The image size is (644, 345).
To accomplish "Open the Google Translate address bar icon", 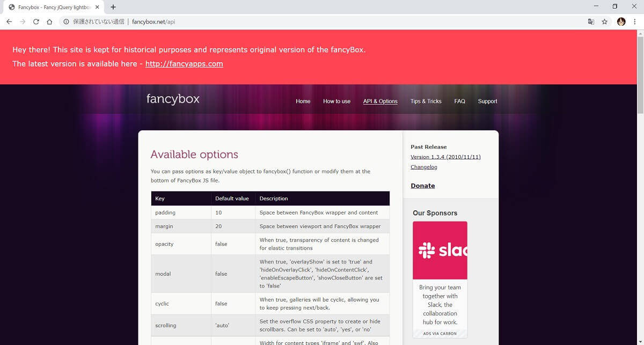I will coord(591,21).
